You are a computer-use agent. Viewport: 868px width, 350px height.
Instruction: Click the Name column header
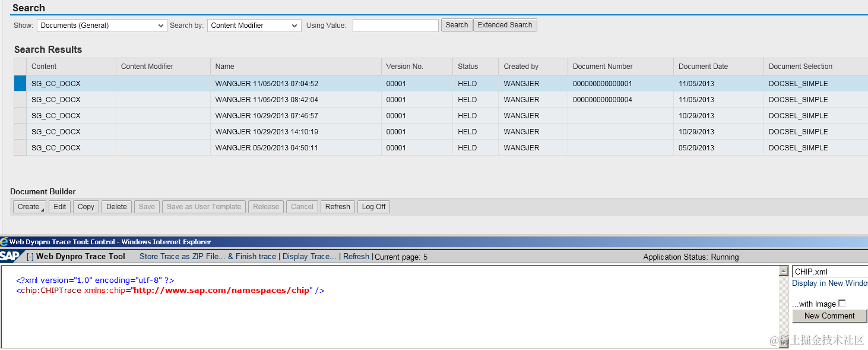(296, 67)
